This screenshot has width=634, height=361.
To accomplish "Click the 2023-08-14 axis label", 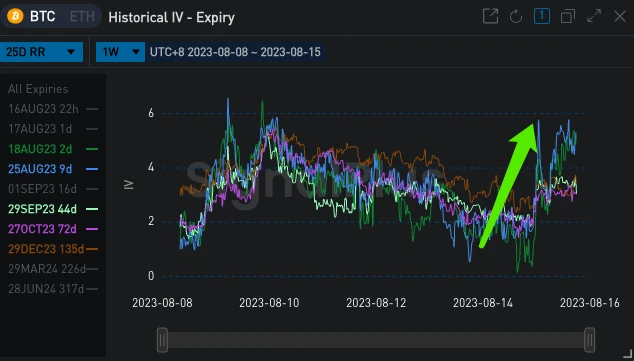I will (483, 303).
